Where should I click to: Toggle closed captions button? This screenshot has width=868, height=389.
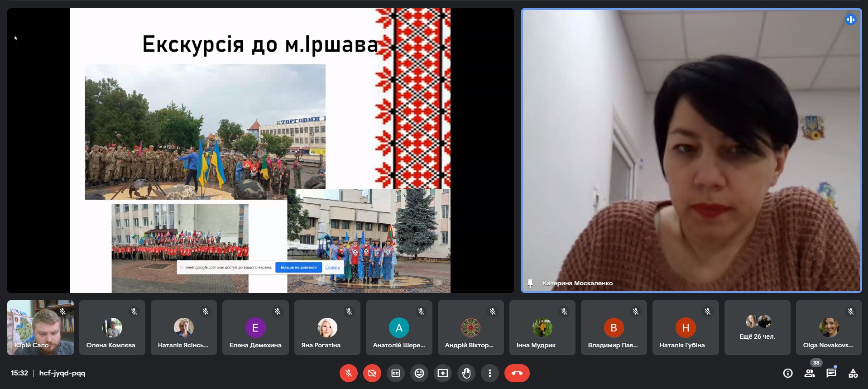396,373
